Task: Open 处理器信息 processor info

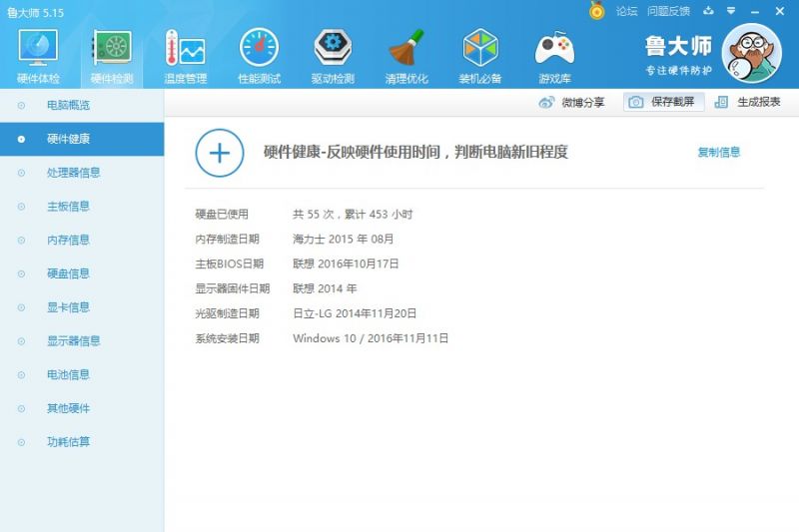Action: (82, 173)
